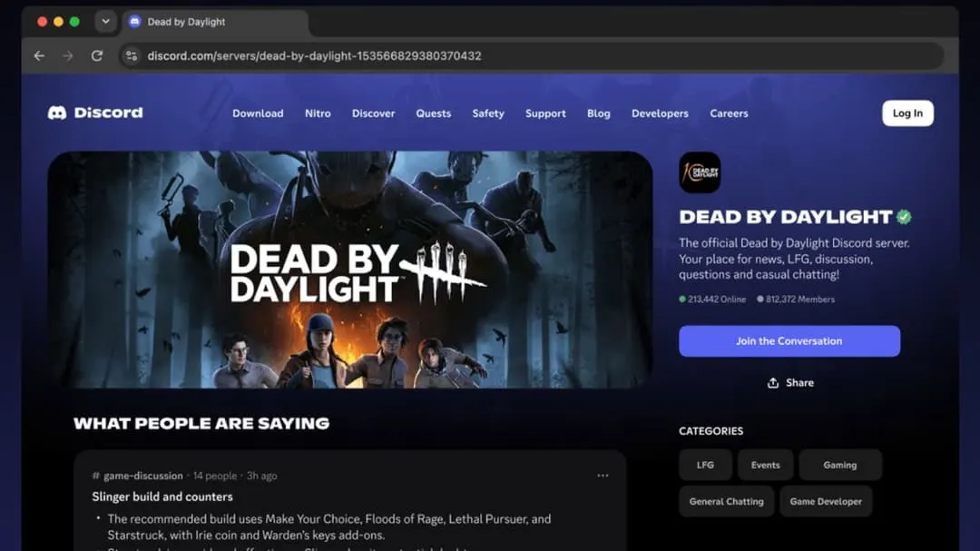
Task: Click the 'DEAD BY DAYLIGHT' server title
Action: (x=786, y=217)
